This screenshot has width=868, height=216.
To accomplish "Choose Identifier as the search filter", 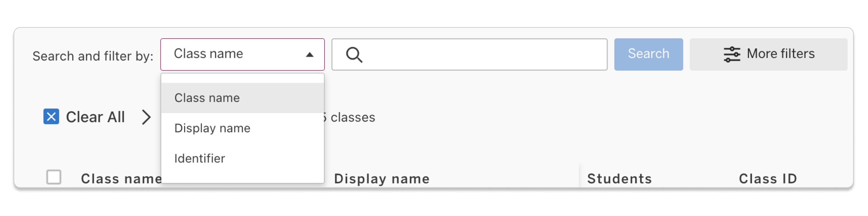I will point(200,158).
